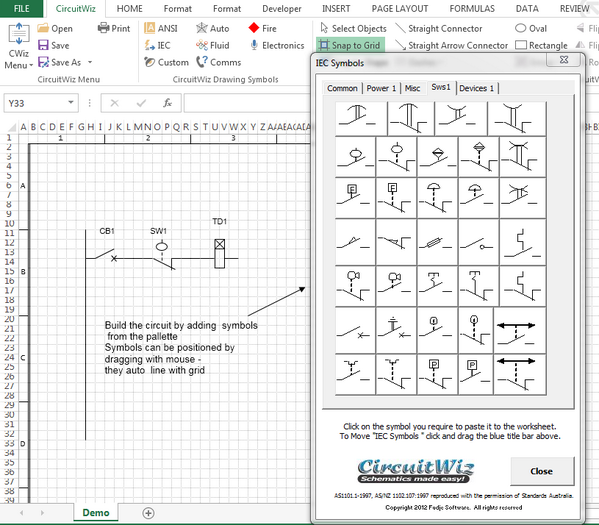
Task: Select the CB1 label on the sheet
Action: point(107,231)
